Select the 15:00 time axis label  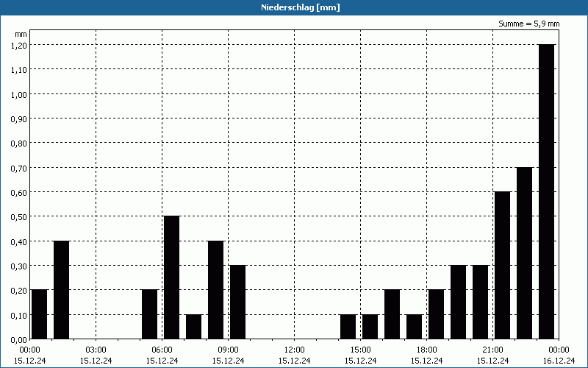point(360,350)
